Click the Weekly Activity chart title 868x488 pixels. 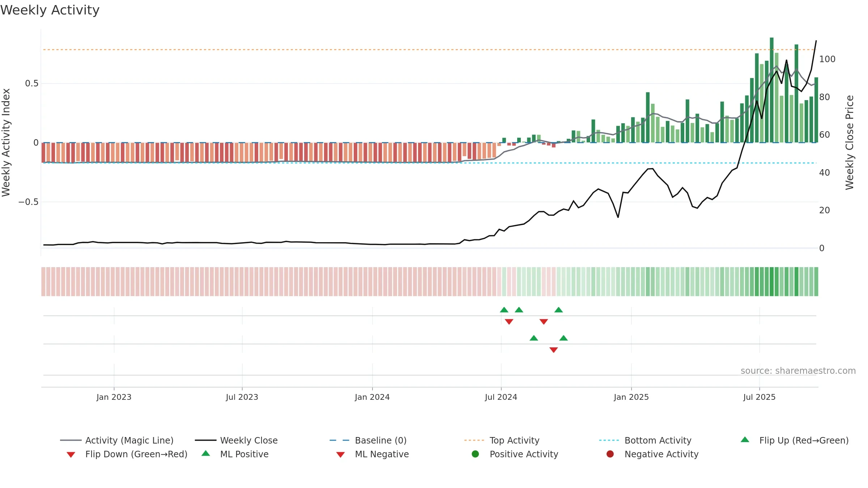tap(50, 10)
